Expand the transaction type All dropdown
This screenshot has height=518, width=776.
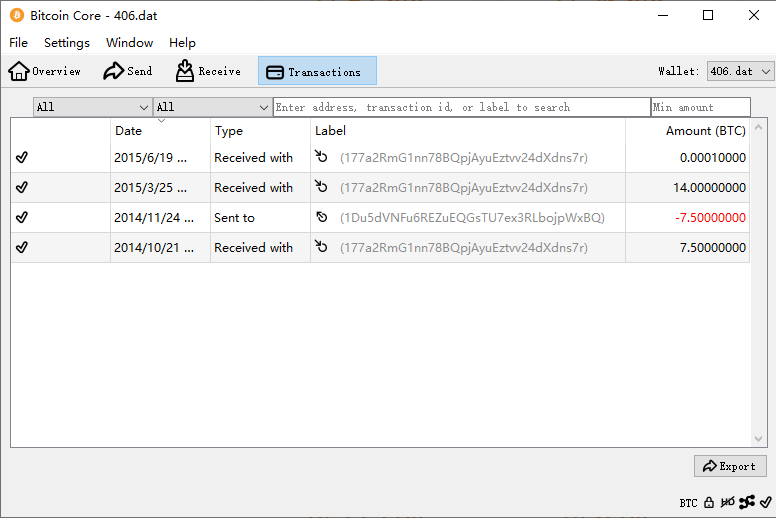(x=212, y=107)
